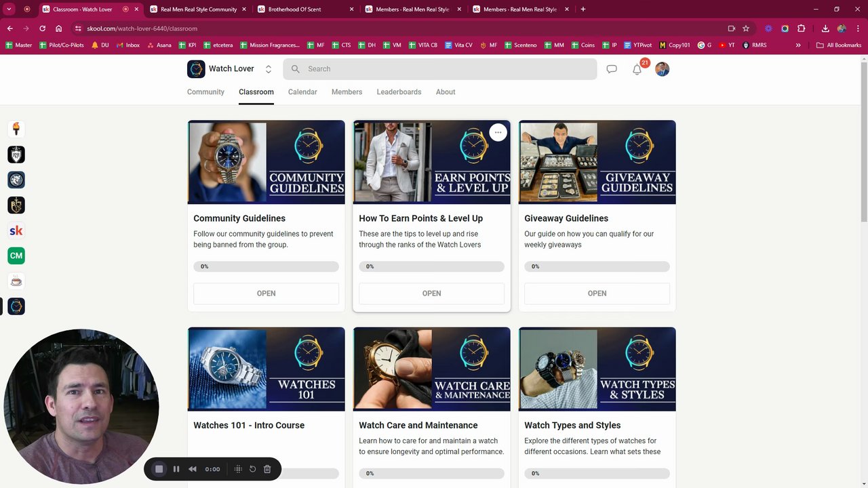868x488 pixels.
Task: Open the Watches 101 - Intro Course title
Action: tap(249, 426)
